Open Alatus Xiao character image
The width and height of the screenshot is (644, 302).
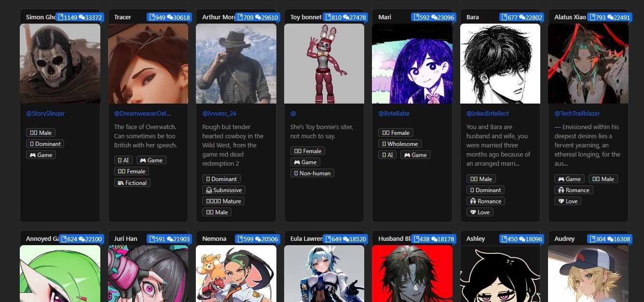(x=588, y=64)
